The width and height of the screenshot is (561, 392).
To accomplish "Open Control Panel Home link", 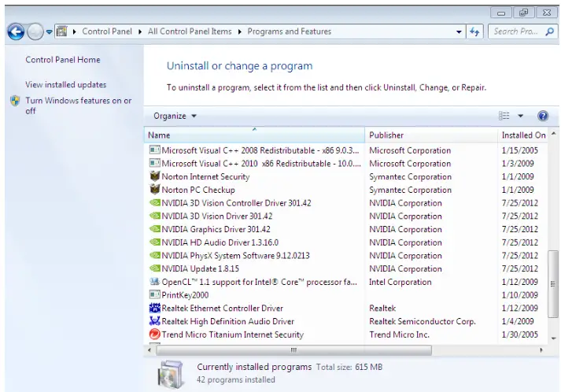I will (62, 60).
